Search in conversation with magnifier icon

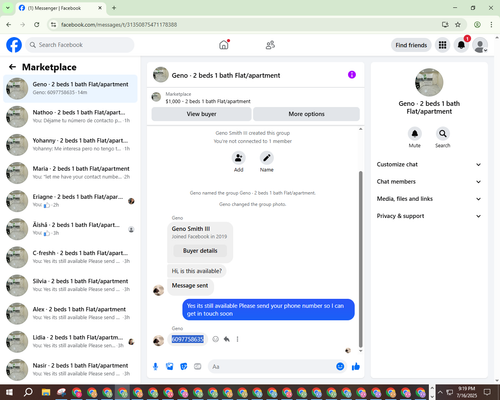(443, 134)
